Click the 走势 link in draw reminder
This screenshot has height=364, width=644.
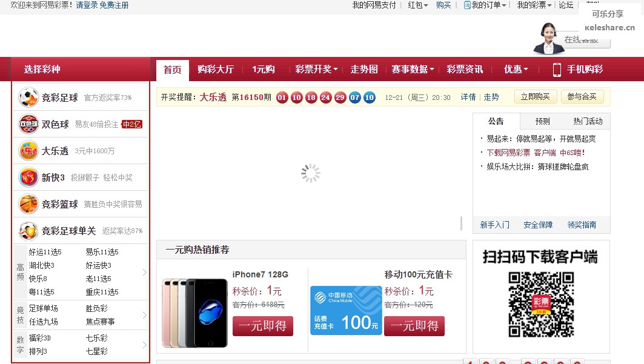[491, 97]
